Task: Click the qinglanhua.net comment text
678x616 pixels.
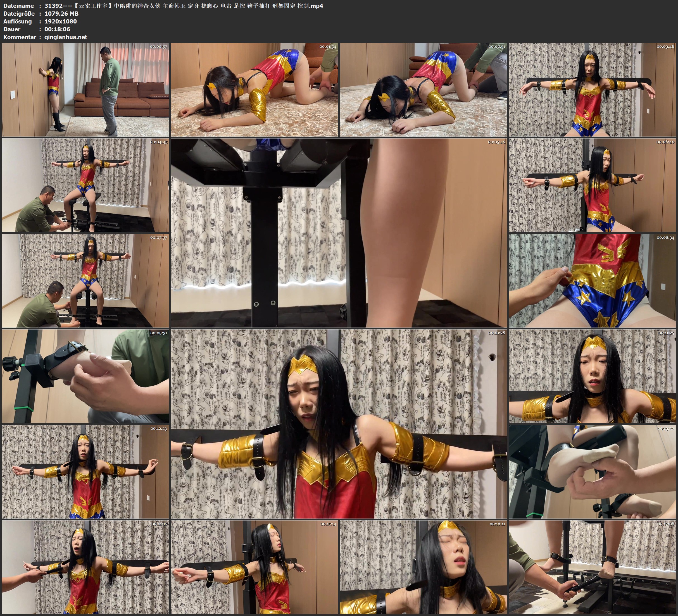Action: click(66, 37)
